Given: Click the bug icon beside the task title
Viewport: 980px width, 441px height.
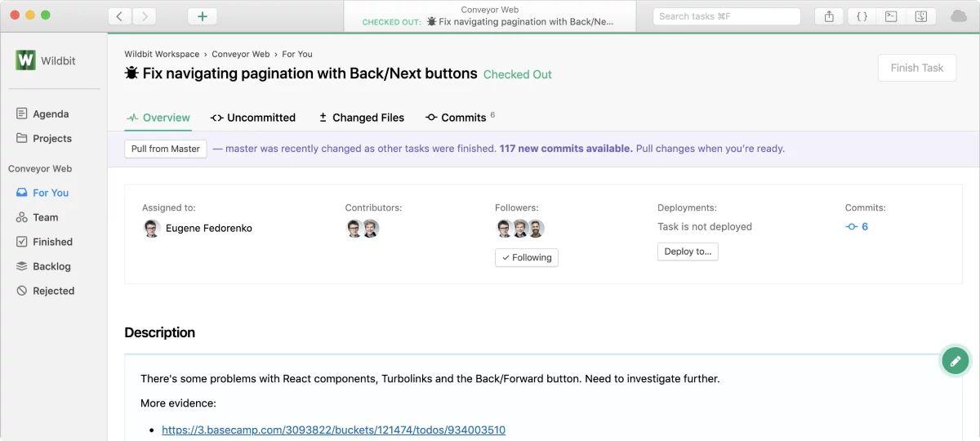Looking at the screenshot, I should pos(131,73).
